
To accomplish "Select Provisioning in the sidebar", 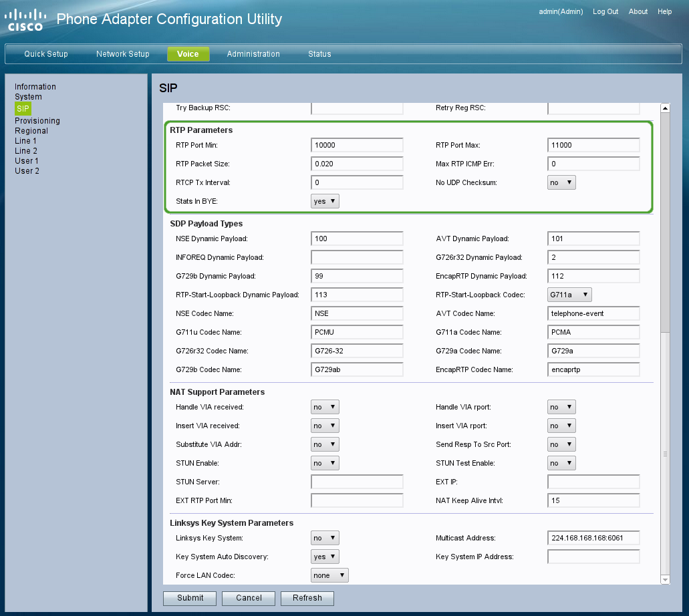I will pos(37,121).
